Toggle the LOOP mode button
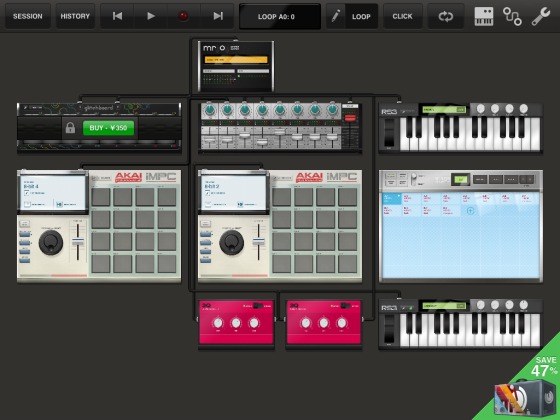 click(361, 16)
